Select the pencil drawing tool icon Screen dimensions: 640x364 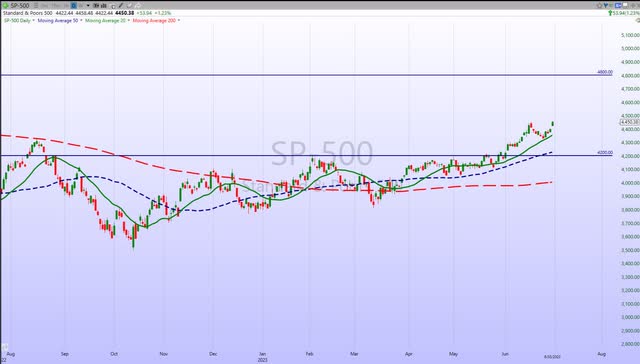click(x=121, y=5)
